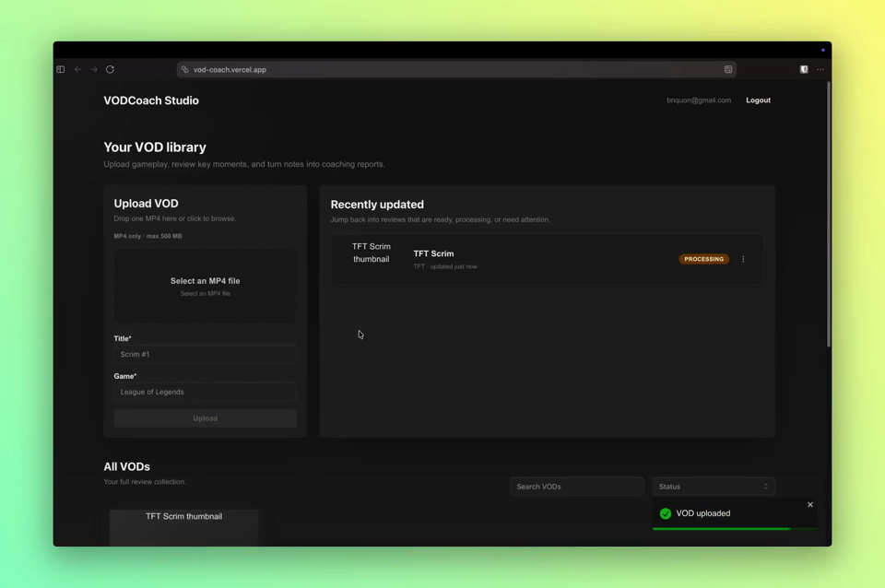Screen dimensions: 885x588
Task: Click the Upload VOD heading
Action: [x=147, y=203]
